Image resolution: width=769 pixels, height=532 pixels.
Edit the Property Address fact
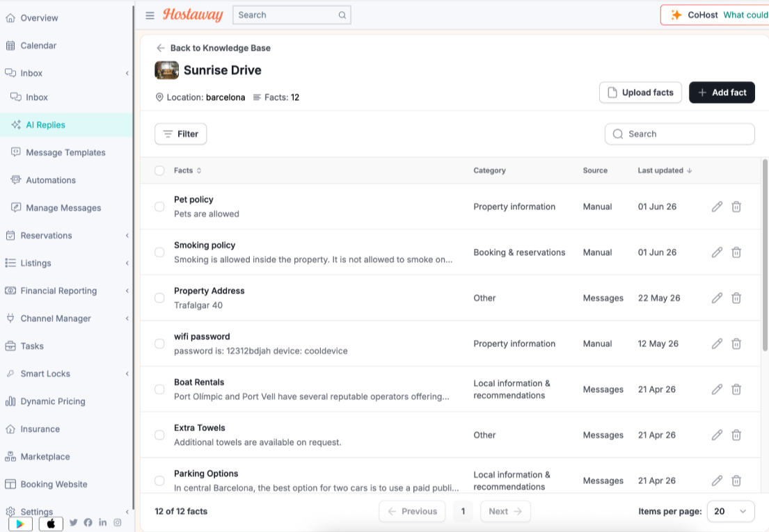717,298
